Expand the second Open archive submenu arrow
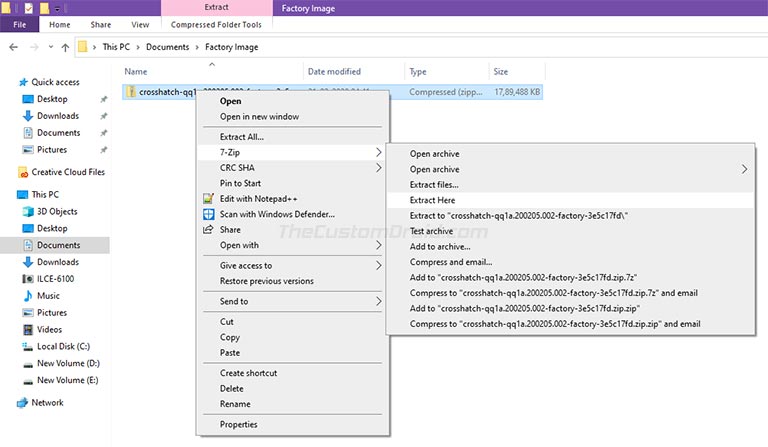768x447 pixels. 744,169
